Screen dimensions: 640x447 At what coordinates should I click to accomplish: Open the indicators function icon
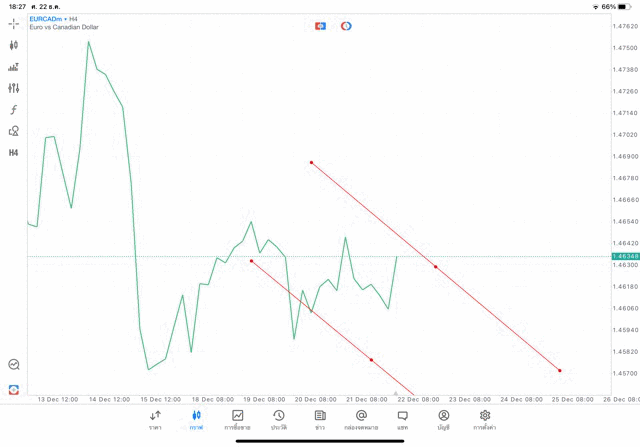click(14, 110)
